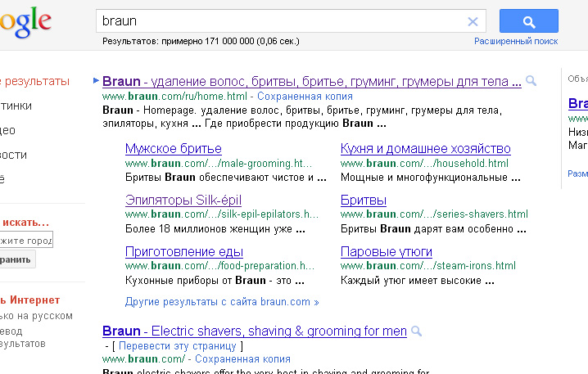Click snippet Кухонные приборы от Braun - это

215,281
